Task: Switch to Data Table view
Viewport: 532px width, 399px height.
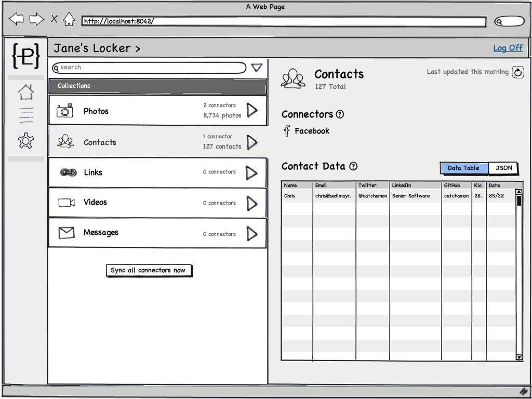Action: [464, 168]
